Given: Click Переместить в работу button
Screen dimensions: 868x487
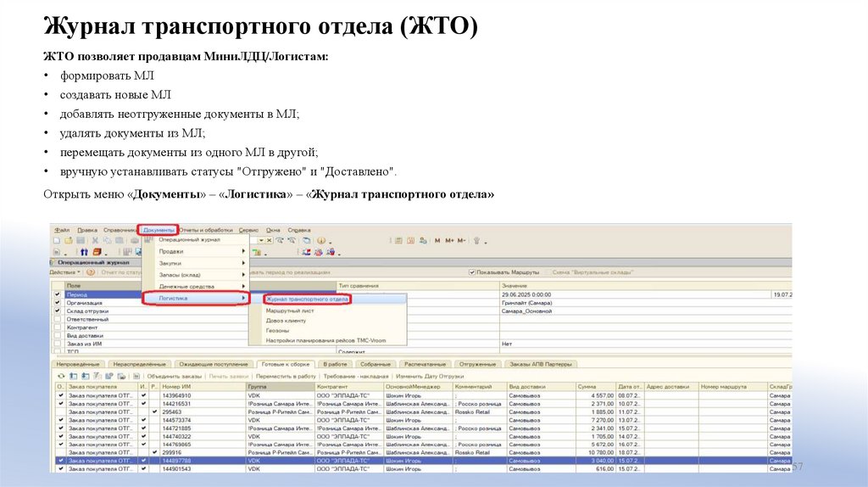Looking at the screenshot, I should point(287,376).
